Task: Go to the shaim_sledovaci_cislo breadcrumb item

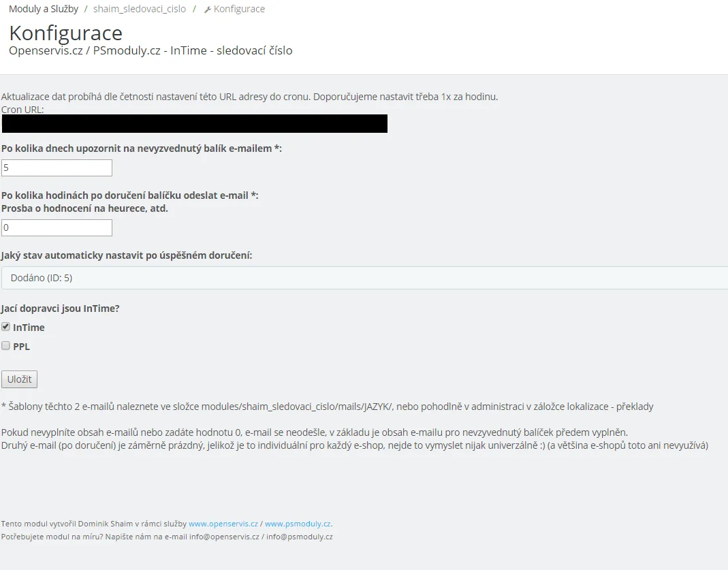Action: 139,9
